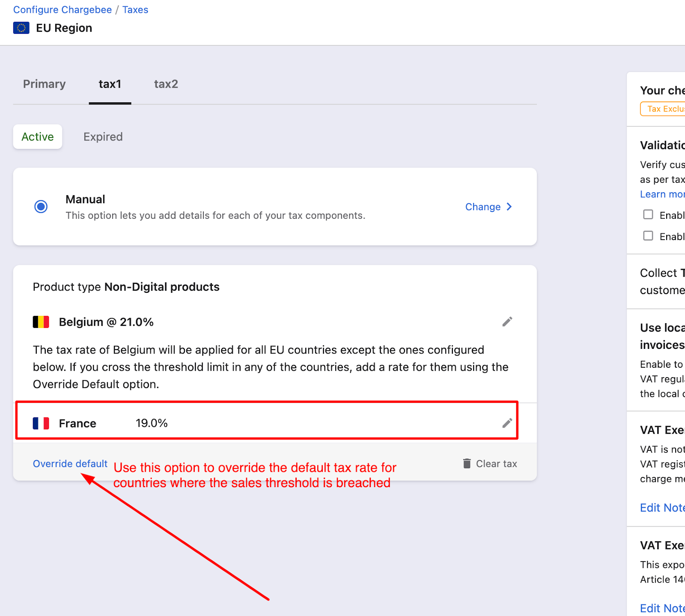Click the EU Region page title
The image size is (685, 616).
pyautogui.click(x=64, y=28)
